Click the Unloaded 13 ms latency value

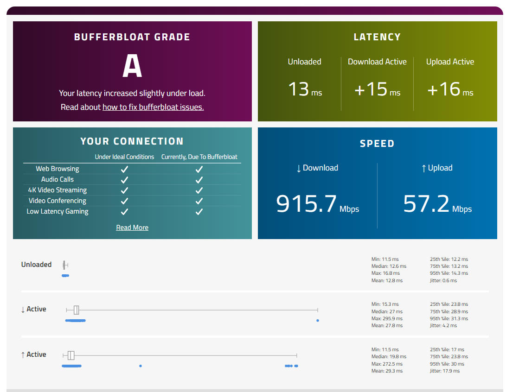coord(305,89)
